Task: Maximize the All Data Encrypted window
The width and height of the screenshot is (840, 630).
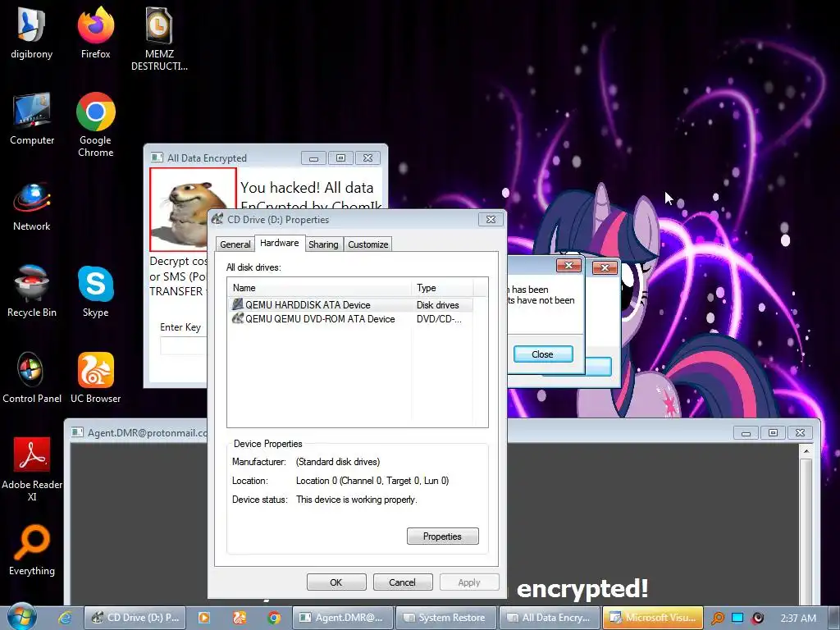Action: pos(340,158)
